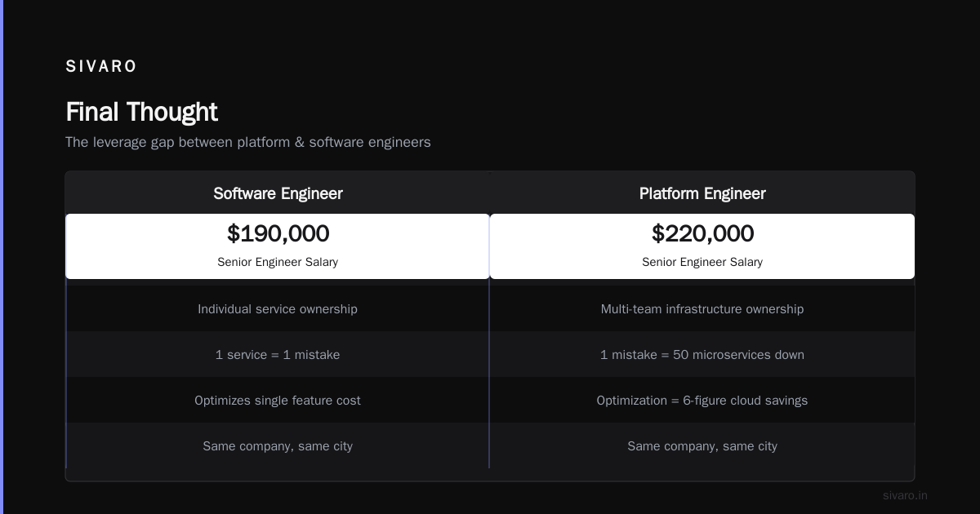Click Senior Engineer Salary label under $220,000
Image resolution: width=980 pixels, height=514 pixels.
[702, 262]
